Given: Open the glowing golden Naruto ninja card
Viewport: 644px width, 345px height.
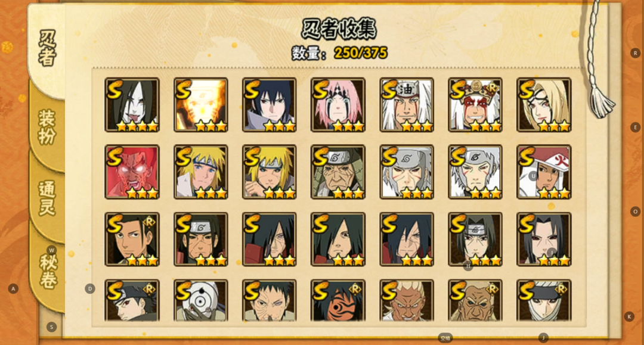Looking at the screenshot, I should click(201, 105).
